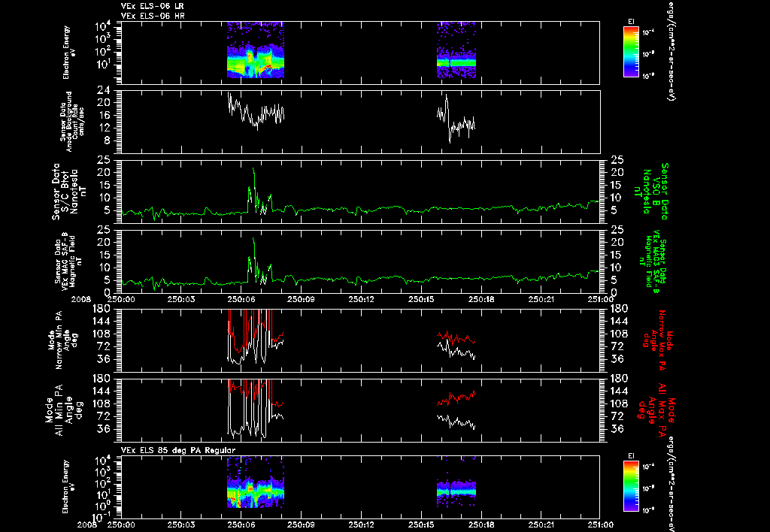Click first burst in 85 deg PA spectrogram
Viewport: 770px width, 532px height.
tap(256, 482)
